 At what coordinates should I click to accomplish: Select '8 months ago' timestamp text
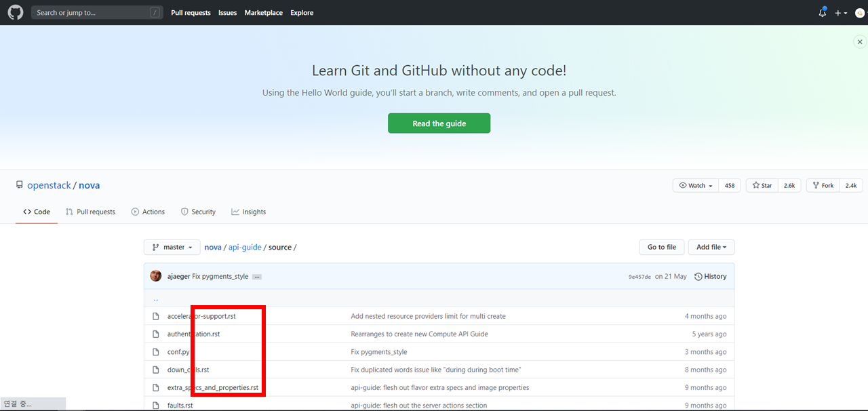pos(705,370)
